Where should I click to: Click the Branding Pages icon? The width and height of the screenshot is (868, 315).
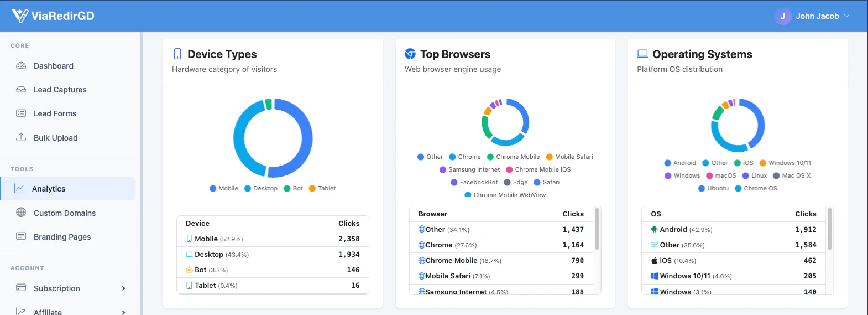point(21,236)
